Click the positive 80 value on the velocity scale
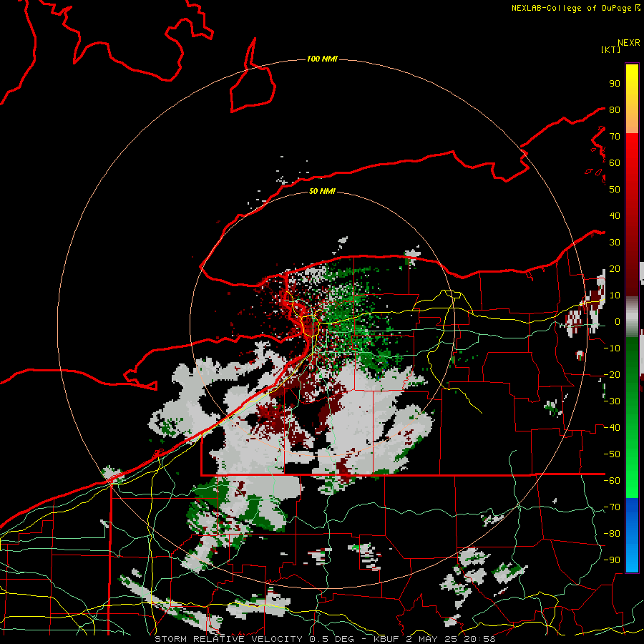Screen dimensions: 644x644 click(x=615, y=109)
